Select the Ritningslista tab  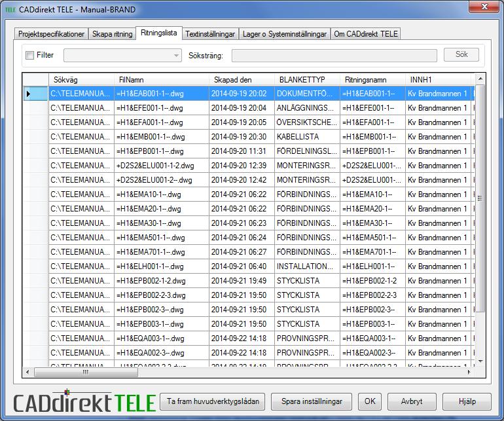[159, 33]
